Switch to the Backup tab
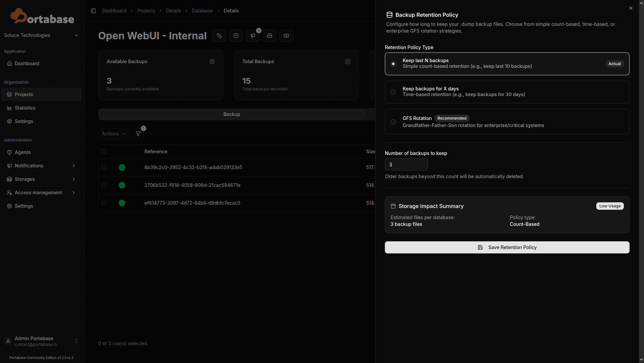 click(232, 114)
